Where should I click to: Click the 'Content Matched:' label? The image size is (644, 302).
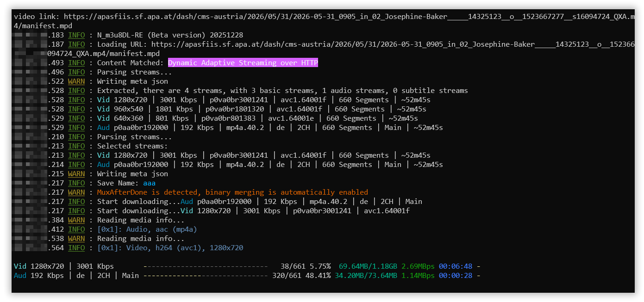point(130,63)
